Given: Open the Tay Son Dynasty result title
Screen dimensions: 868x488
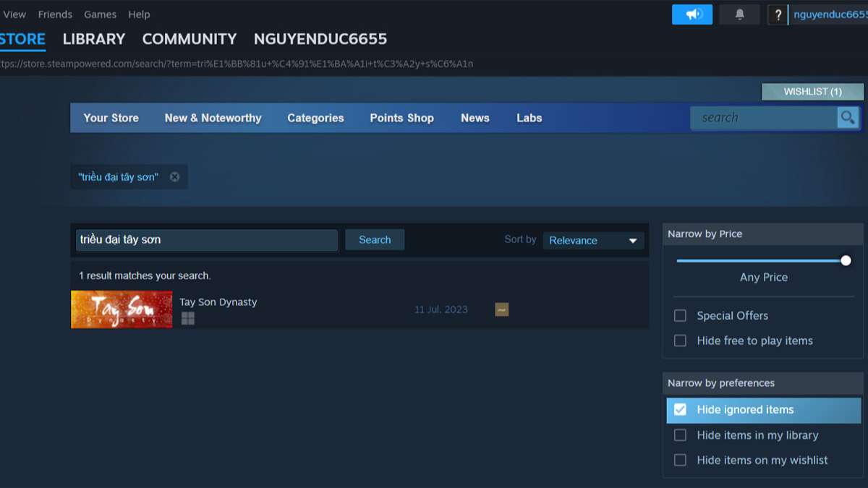Looking at the screenshot, I should coord(218,302).
